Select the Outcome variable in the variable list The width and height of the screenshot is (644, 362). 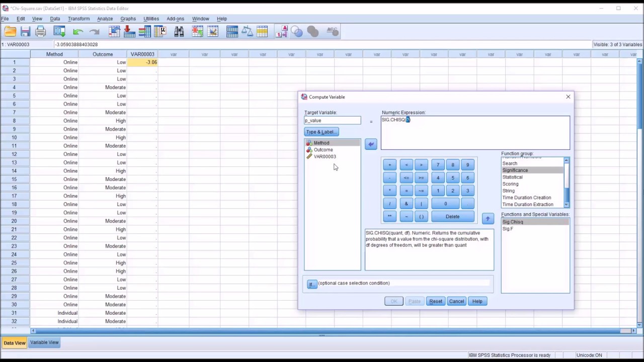tap(333, 150)
